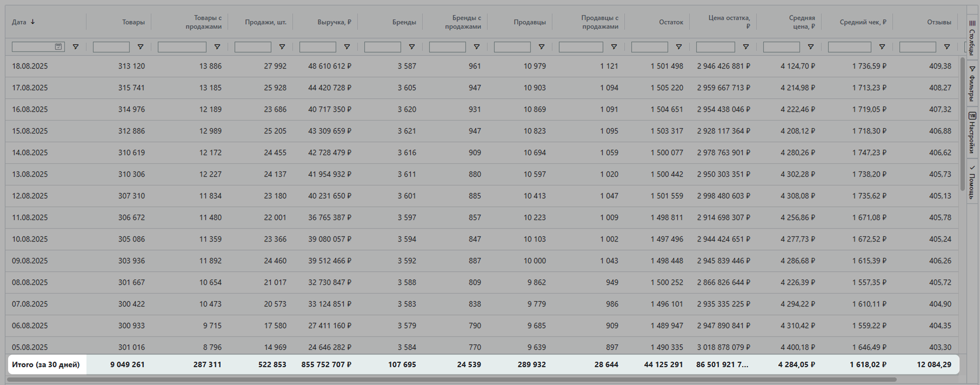Click funnel icon for Средний чек filter
This screenshot has height=385, width=980.
882,47
